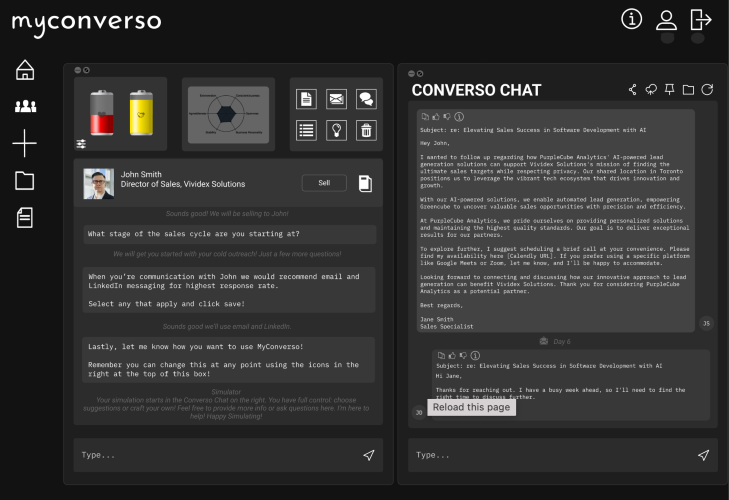
Task: Collapse the left panel with minus button
Action: 78,70
